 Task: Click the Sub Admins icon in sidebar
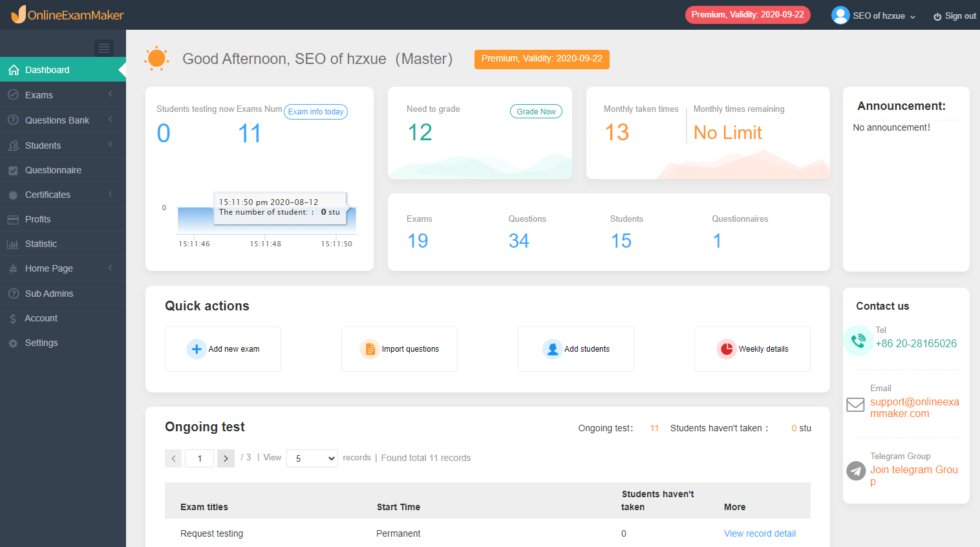pos(13,294)
